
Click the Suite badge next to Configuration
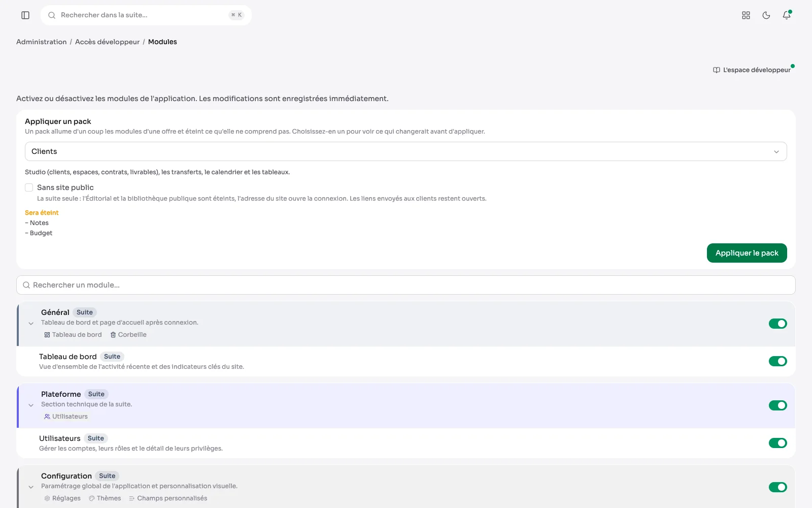(107, 476)
